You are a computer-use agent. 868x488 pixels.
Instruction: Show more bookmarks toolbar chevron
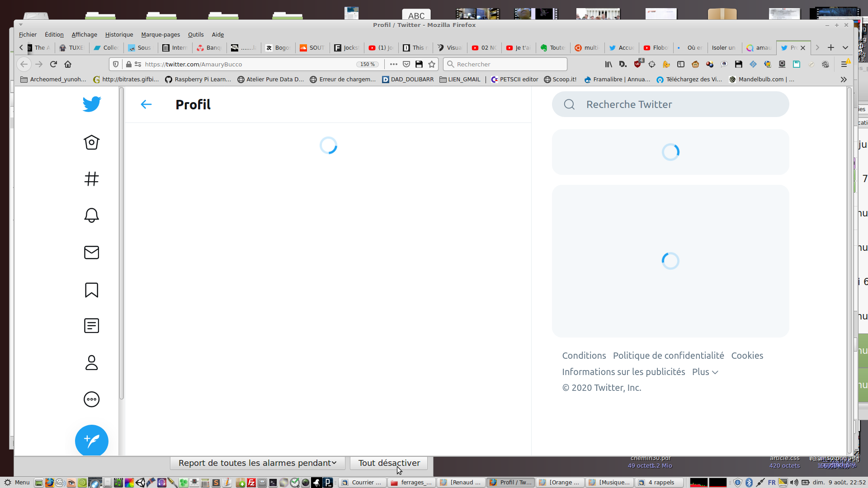coord(844,80)
